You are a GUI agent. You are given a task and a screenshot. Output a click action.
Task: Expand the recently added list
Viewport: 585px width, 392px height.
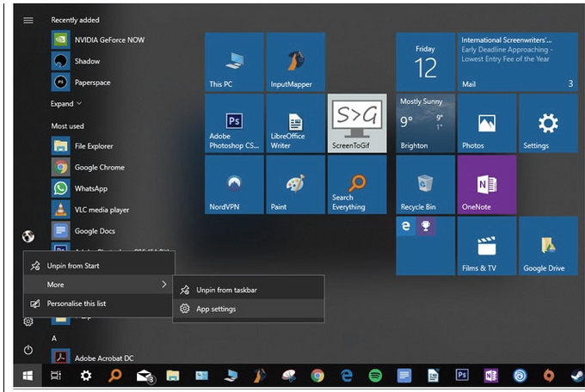point(66,104)
